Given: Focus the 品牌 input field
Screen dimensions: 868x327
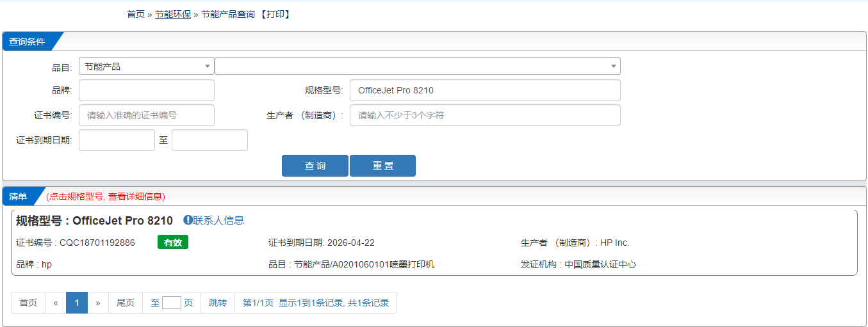Looking at the screenshot, I should tap(147, 90).
